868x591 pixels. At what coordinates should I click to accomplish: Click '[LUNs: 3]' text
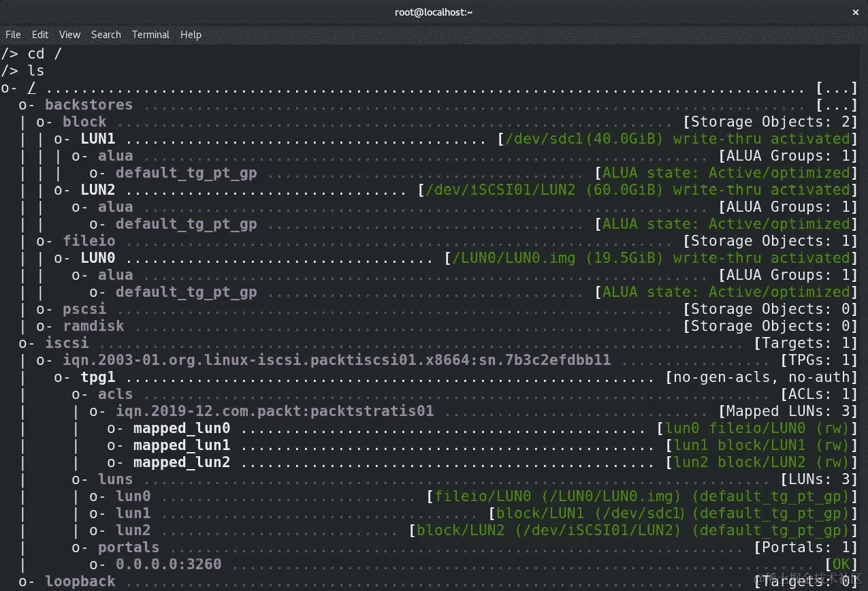click(818, 479)
